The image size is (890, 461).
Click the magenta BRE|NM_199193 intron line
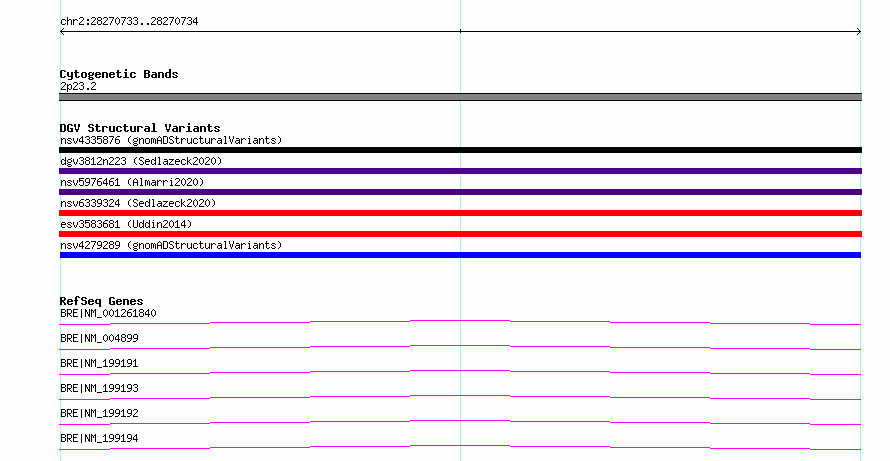tap(460, 397)
